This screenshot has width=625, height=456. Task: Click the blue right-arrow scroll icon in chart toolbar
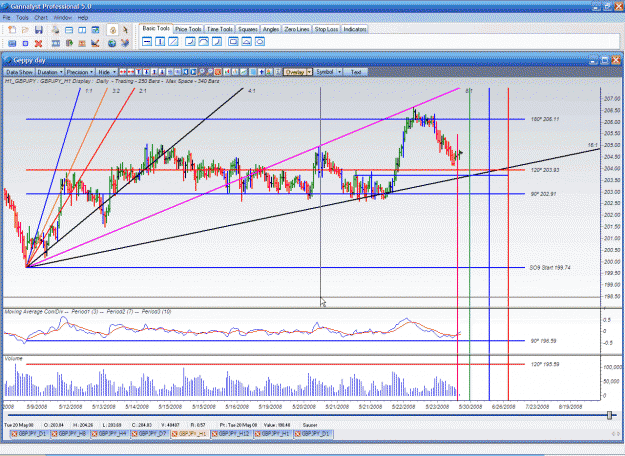pos(193,72)
